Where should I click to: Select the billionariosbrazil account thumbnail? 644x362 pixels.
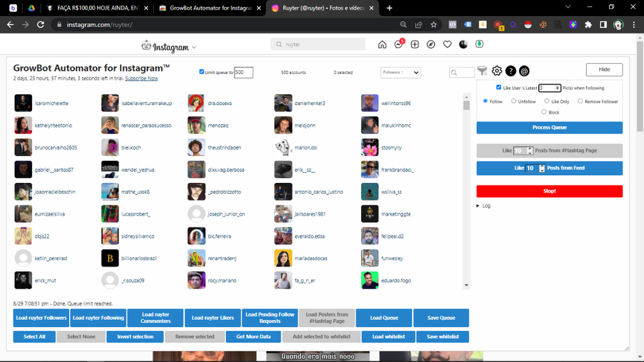pyautogui.click(x=109, y=258)
